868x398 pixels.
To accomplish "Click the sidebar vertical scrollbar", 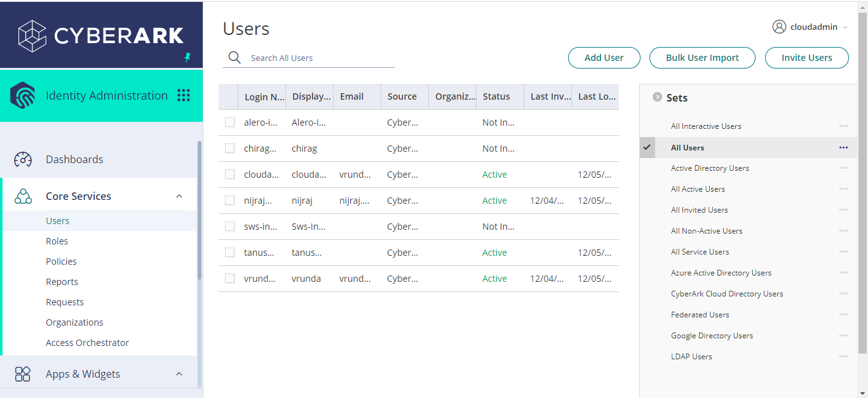I will 200,209.
